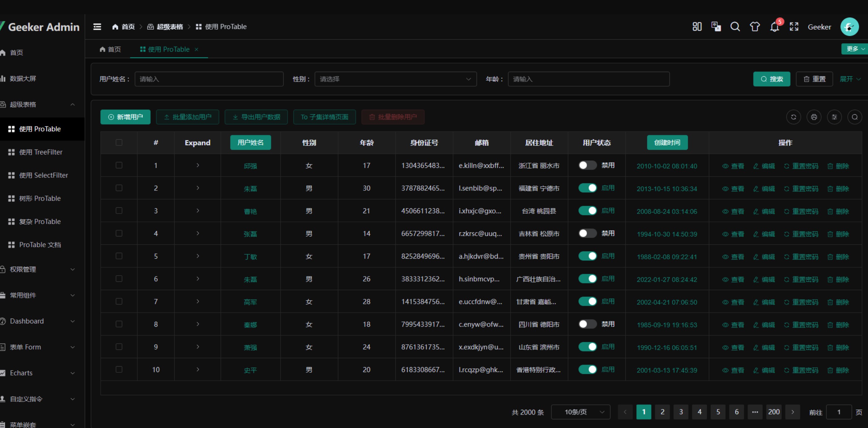The width and height of the screenshot is (868, 428).
Task: Go to next page arrow
Action: click(x=793, y=412)
